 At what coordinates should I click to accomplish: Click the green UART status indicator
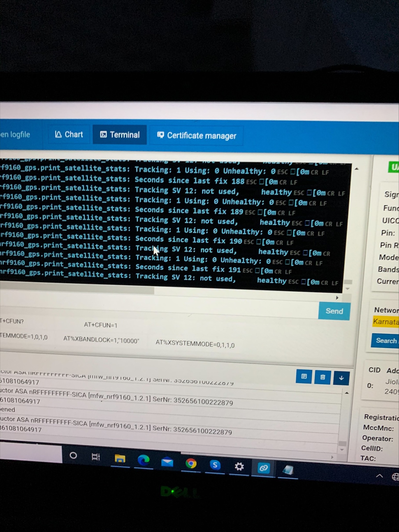[394, 167]
